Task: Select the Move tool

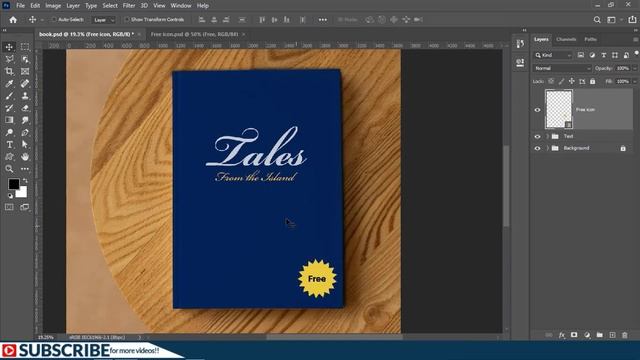Action: tap(9, 47)
